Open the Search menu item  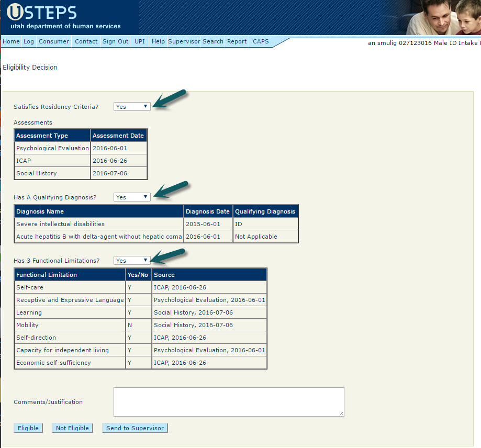pyautogui.click(x=213, y=42)
